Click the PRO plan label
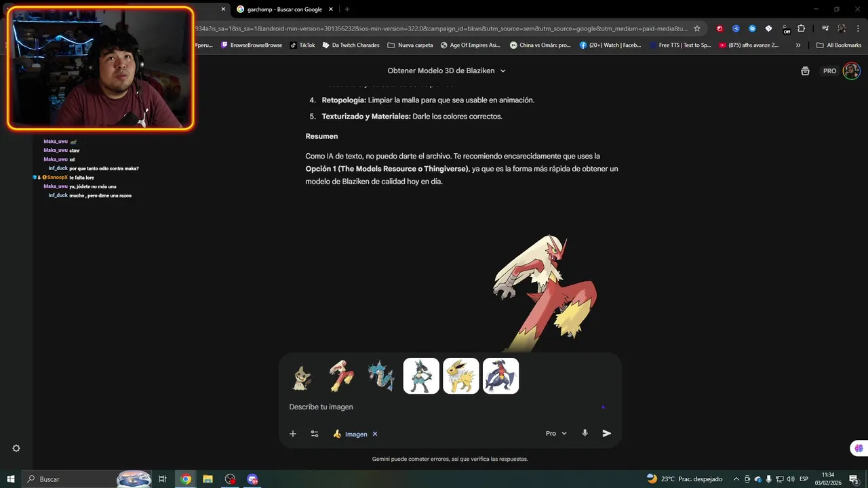This screenshot has width=868, height=488. point(830,71)
